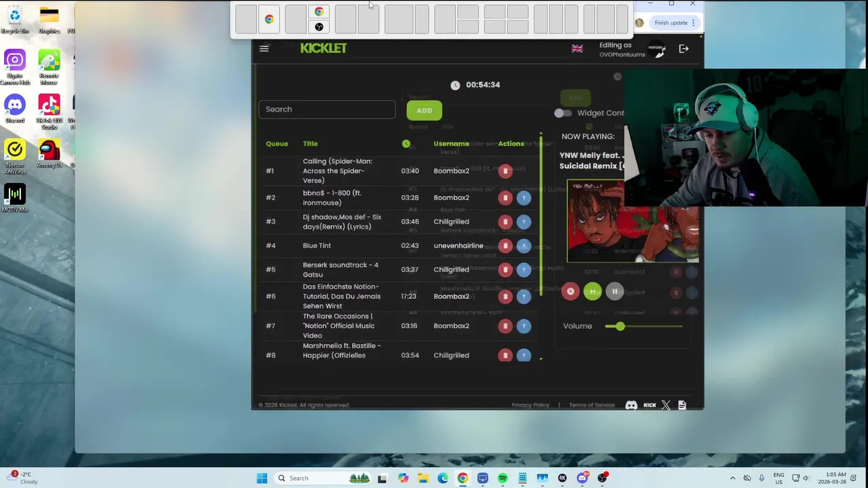The image size is (868, 488).
Task: Move Dj shadow Six days up
Action: click(x=524, y=222)
